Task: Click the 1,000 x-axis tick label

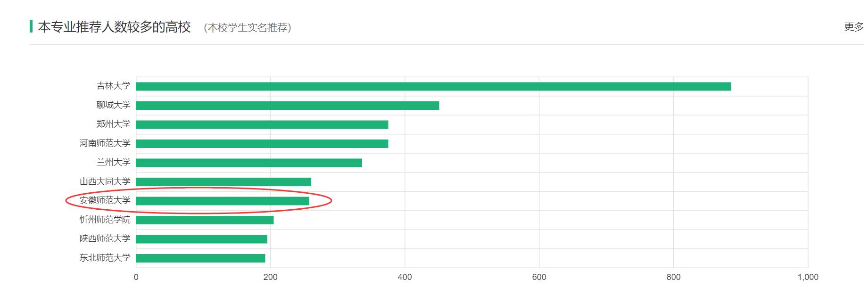Action: [x=808, y=277]
